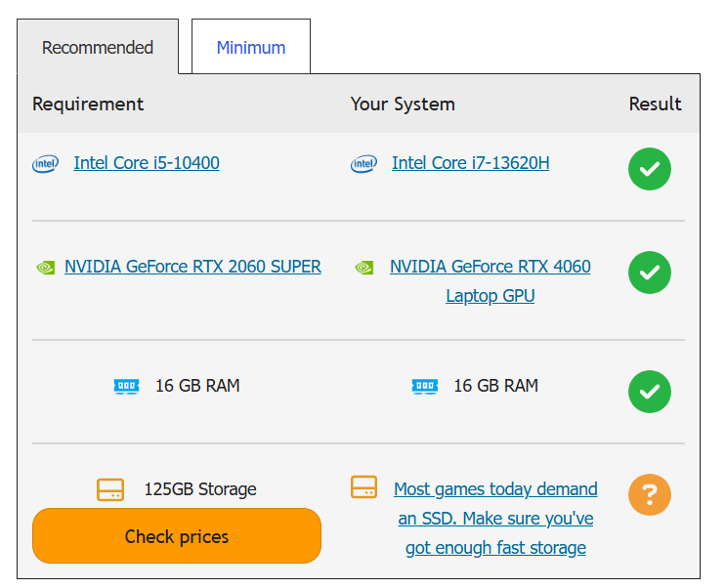Viewport: 726px width, 588px height.
Task: Click the Check prices button
Action: pos(177,536)
